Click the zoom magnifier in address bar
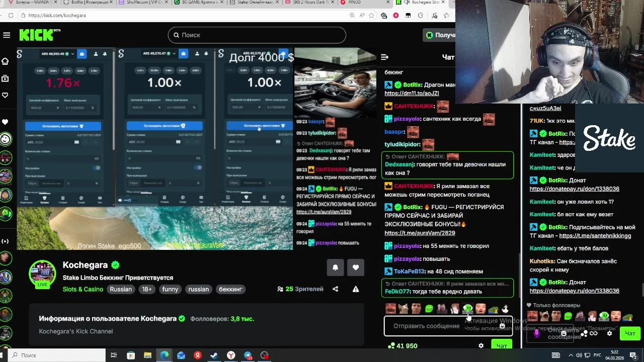Viewport: 644px width, 362px height. [x=352, y=15]
